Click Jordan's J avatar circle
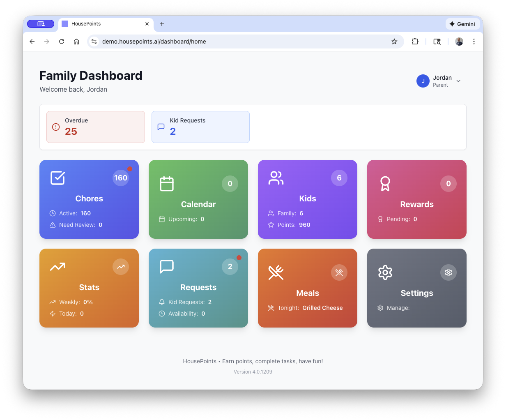The width and height of the screenshot is (506, 420). pyautogui.click(x=423, y=81)
